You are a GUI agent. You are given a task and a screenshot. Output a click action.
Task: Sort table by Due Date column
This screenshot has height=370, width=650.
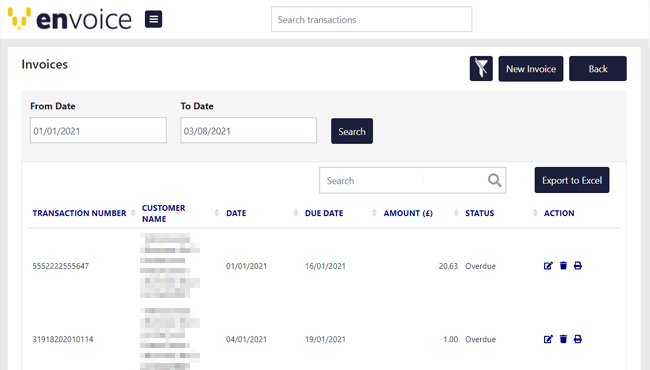click(324, 213)
